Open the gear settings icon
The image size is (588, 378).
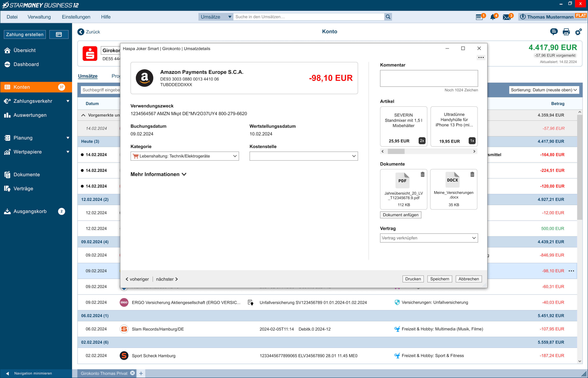[578, 32]
